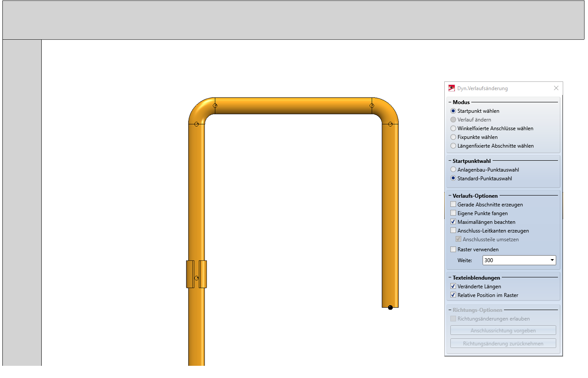
Task: Enable Gerade Abschnitte erzeugen
Action: (453, 205)
